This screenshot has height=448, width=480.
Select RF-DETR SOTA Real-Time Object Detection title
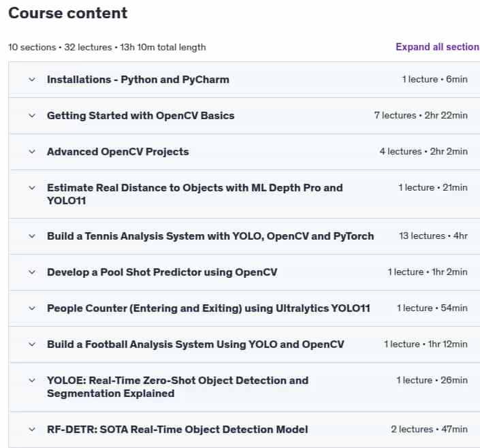[177, 430]
